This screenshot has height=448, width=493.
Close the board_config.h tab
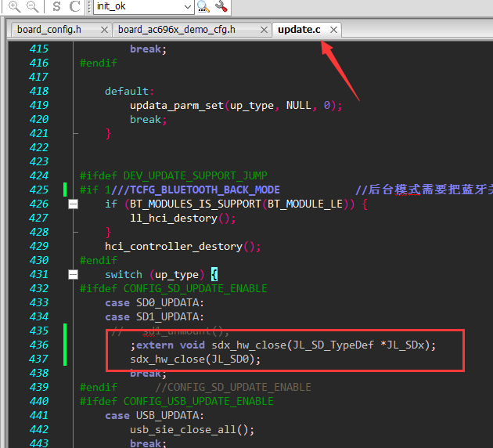104,30
